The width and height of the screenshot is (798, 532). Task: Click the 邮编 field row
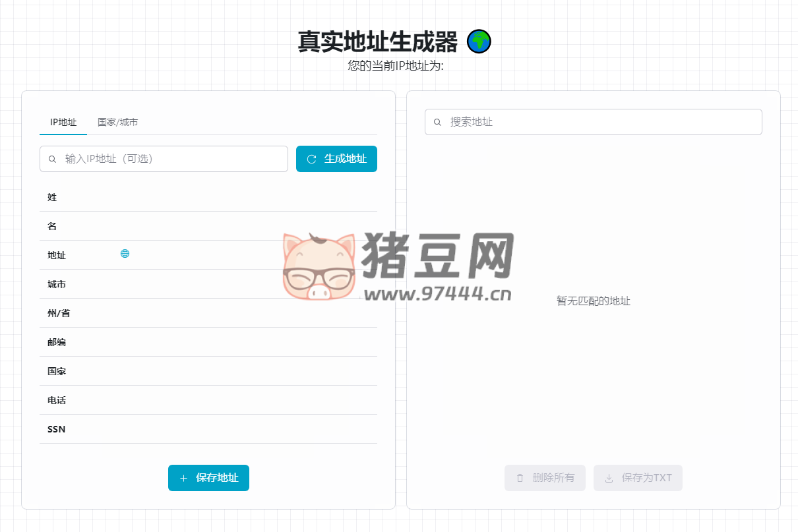coord(208,342)
